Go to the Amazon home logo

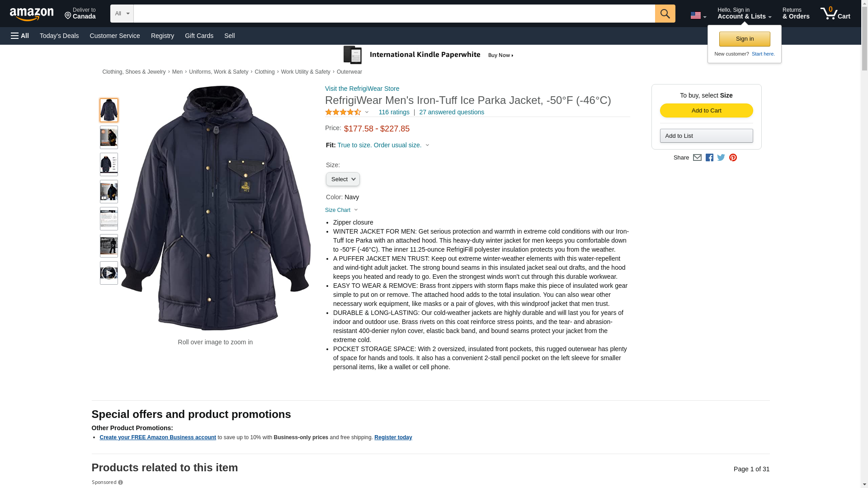32,14
